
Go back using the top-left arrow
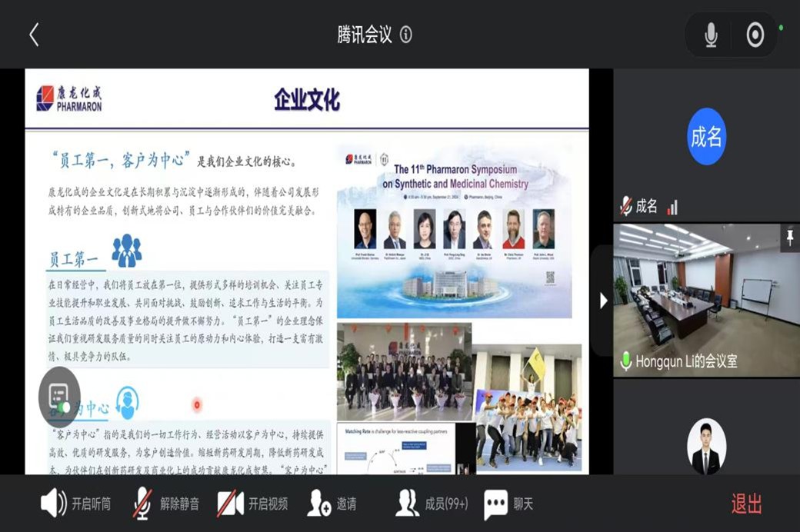click(x=34, y=35)
